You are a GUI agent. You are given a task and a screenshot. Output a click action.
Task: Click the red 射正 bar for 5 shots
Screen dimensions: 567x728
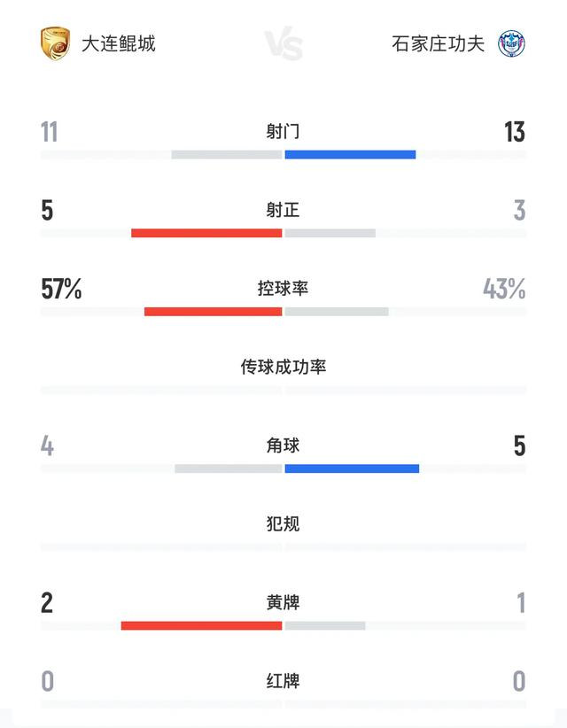206,233
